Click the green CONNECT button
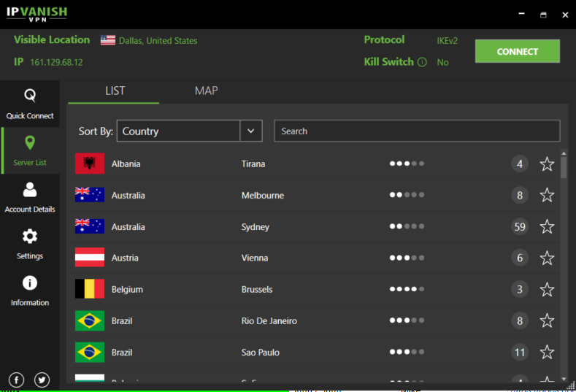This screenshot has height=392, width=576. (517, 51)
